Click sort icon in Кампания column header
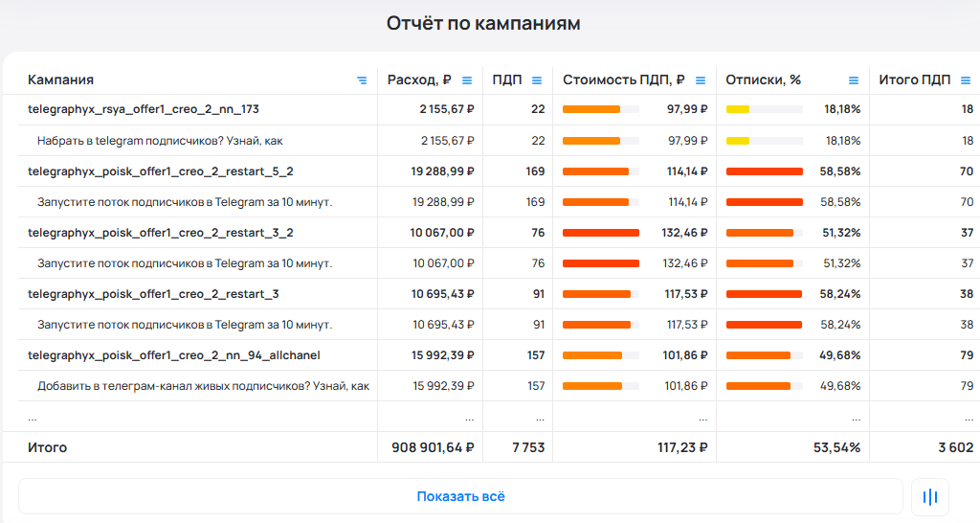Viewport: 980px width, 523px height. [x=362, y=80]
